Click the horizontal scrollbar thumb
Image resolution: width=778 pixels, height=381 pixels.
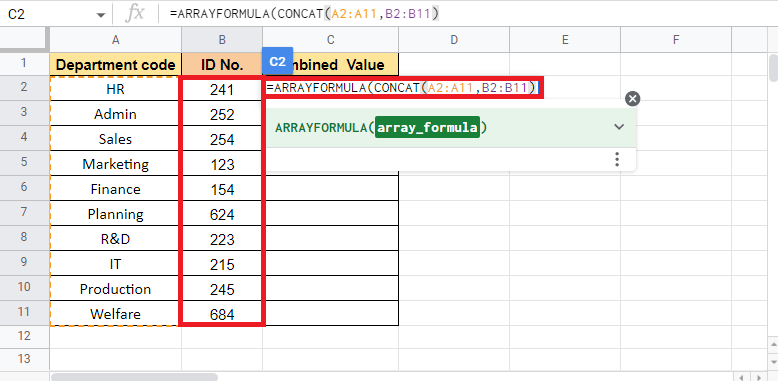tap(134, 377)
